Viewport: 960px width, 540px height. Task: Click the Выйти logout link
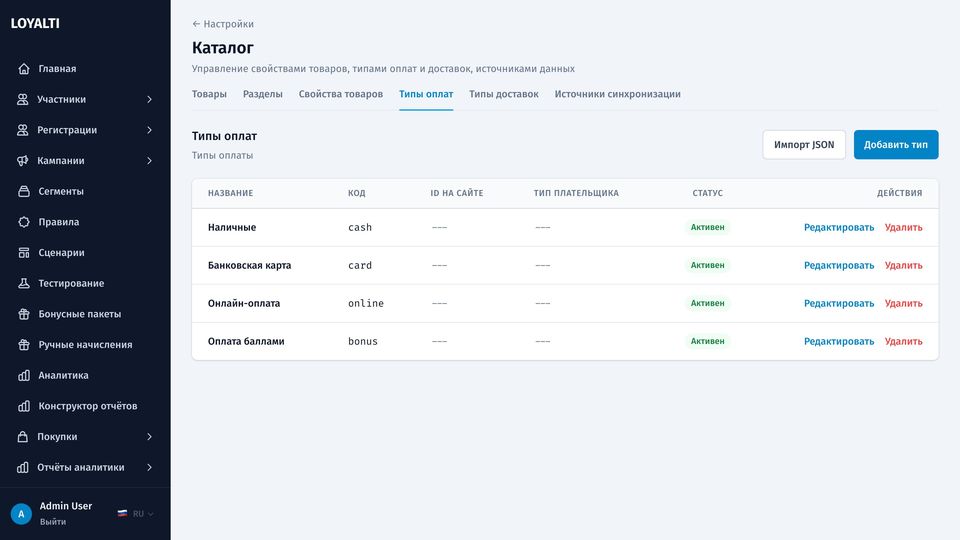click(53, 522)
